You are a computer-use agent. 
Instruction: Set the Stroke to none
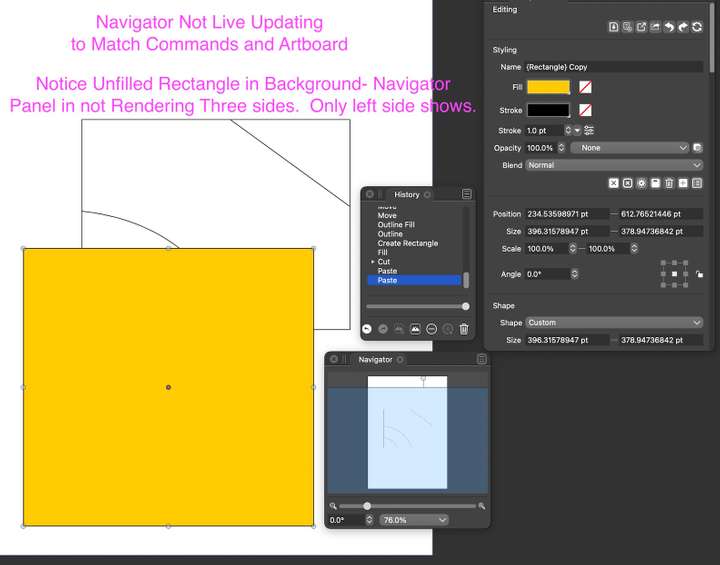[585, 110]
